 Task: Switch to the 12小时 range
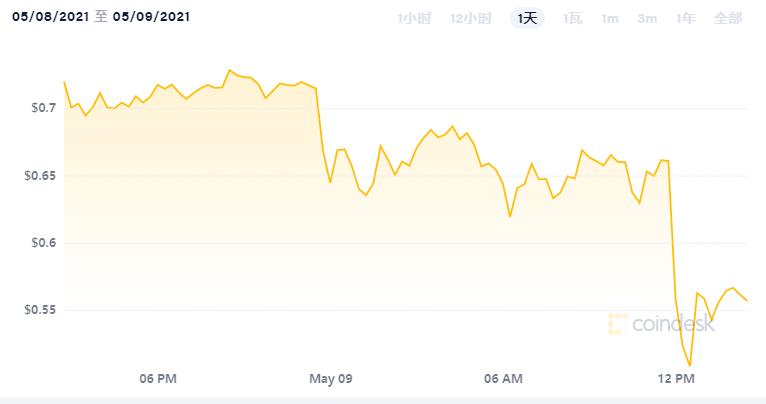pyautogui.click(x=470, y=18)
